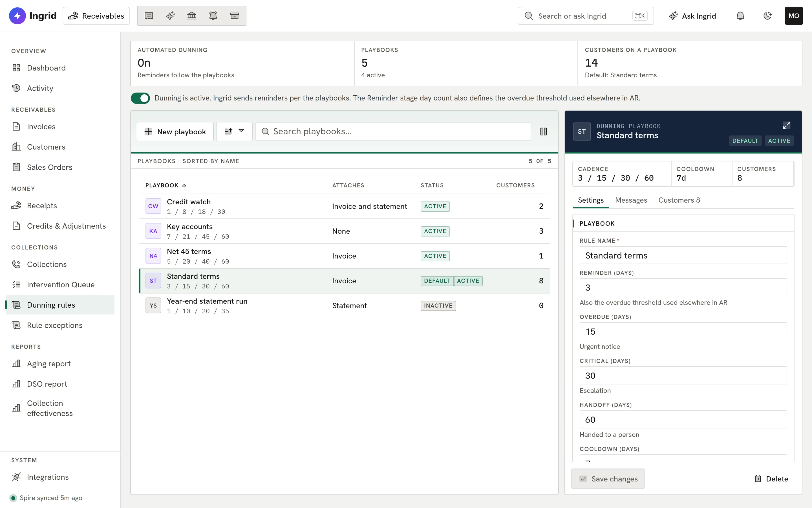The image size is (812, 508).
Task: Open Rule exceptions in the sidebar
Action: (x=60, y=325)
